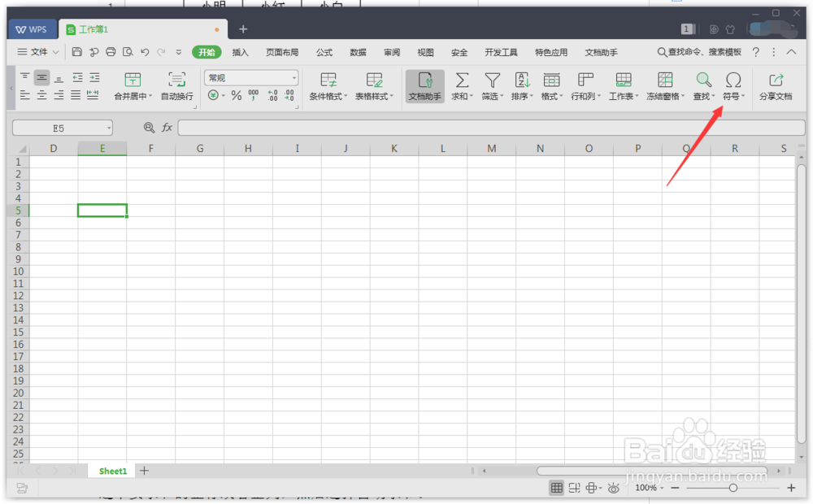813x504 pixels.
Task: Open Rows and Columns (行和列) tool
Action: pyautogui.click(x=585, y=87)
